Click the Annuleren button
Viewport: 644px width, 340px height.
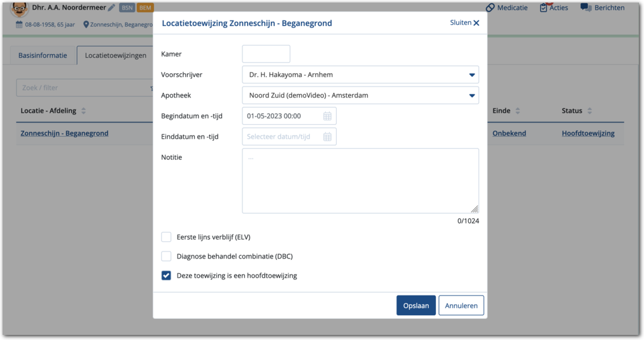(x=461, y=306)
